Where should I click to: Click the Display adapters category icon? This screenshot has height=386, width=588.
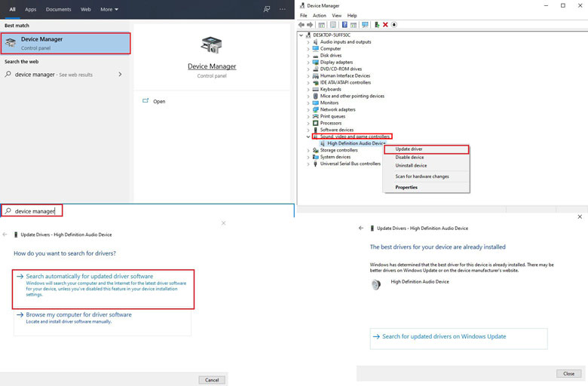pyautogui.click(x=315, y=63)
